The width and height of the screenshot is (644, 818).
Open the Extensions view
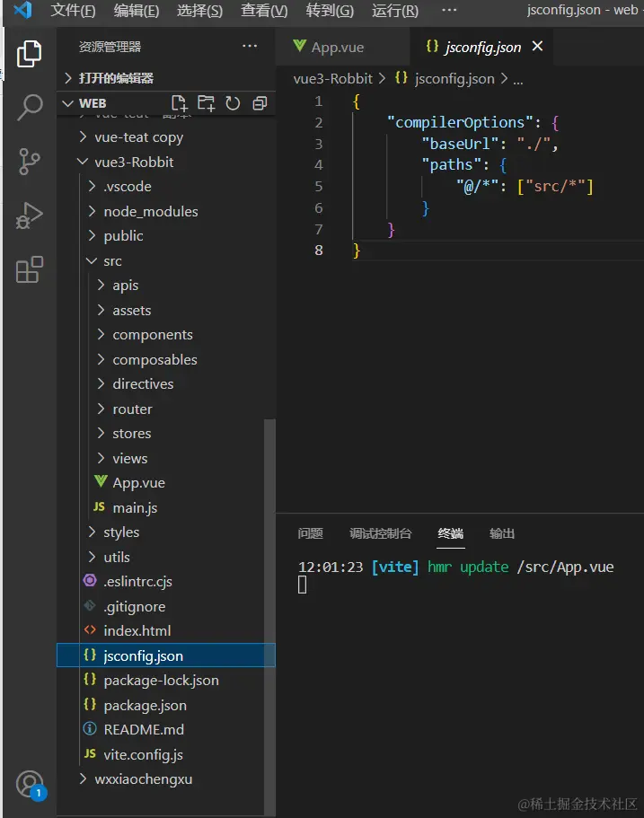pos(30,269)
